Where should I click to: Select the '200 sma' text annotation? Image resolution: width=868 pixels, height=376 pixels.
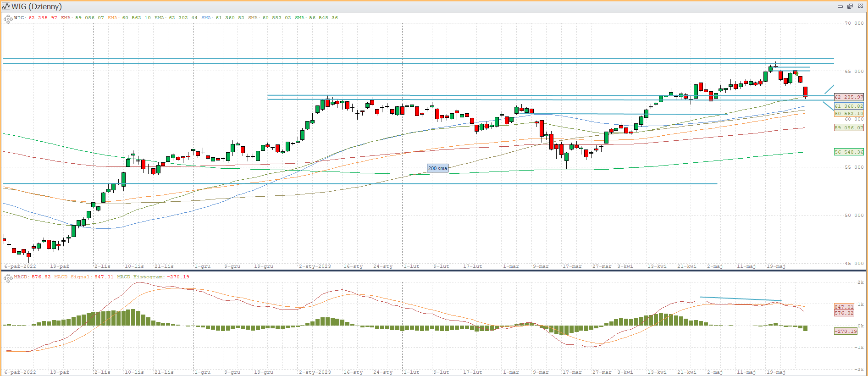tap(437, 168)
